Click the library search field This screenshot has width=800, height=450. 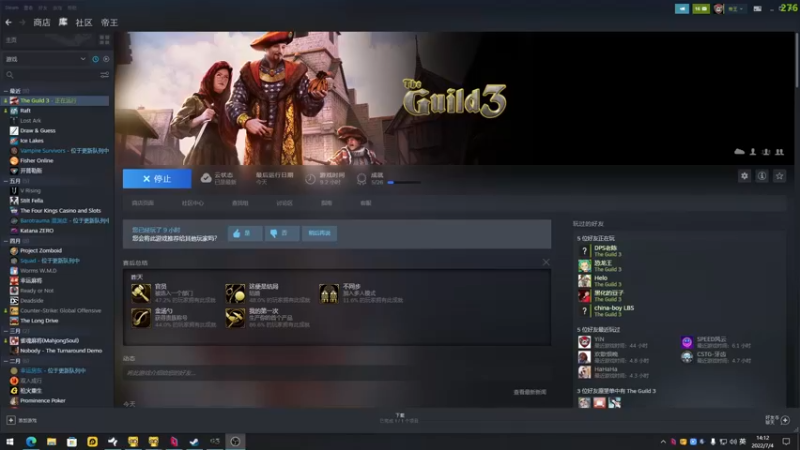tap(51, 75)
